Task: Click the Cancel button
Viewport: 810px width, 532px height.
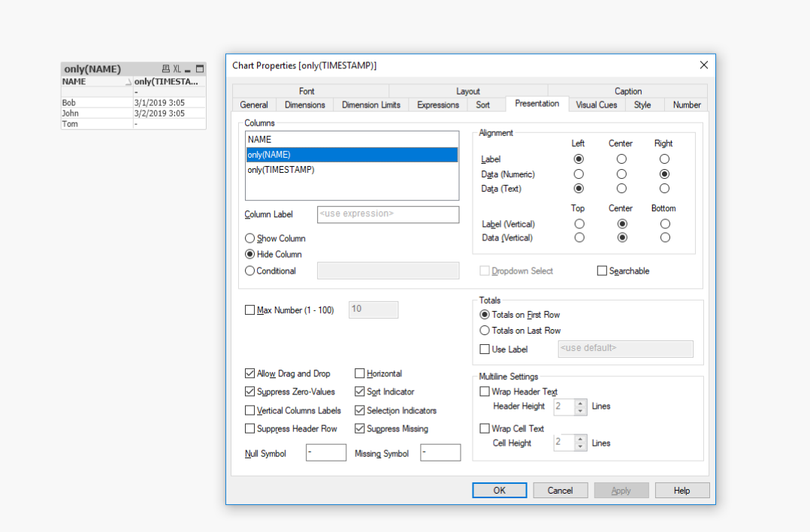Action: (561, 490)
